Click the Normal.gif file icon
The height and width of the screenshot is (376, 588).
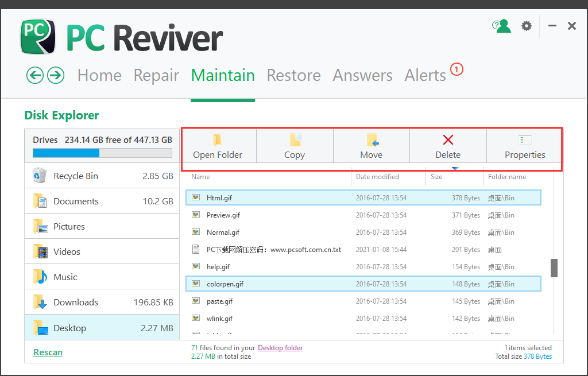point(196,232)
